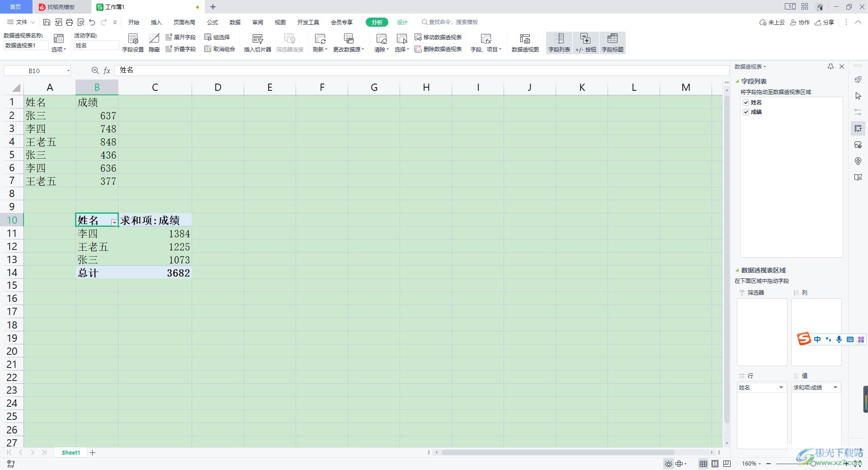Open 姓名 row field dropdown in Rows area
Image resolution: width=868 pixels, height=470 pixels.
coord(781,388)
